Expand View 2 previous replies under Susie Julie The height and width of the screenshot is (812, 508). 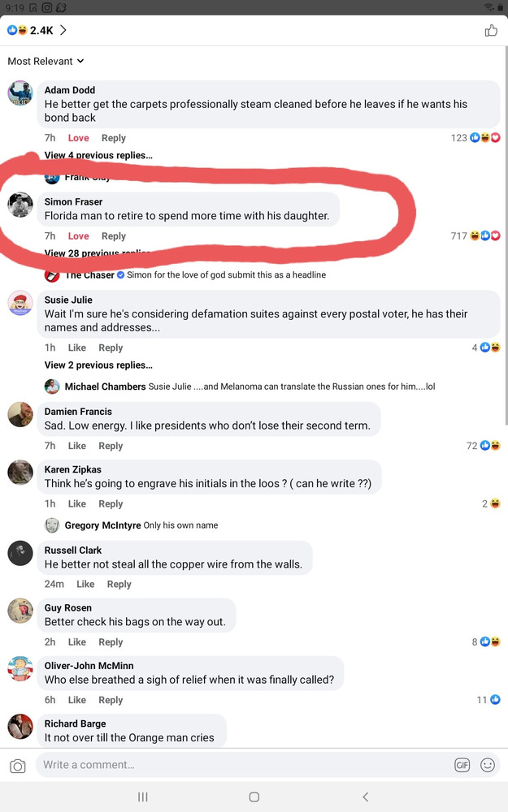98,365
